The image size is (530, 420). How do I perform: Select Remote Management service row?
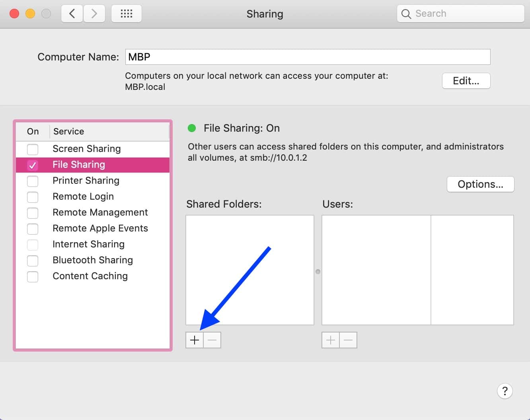(93, 212)
